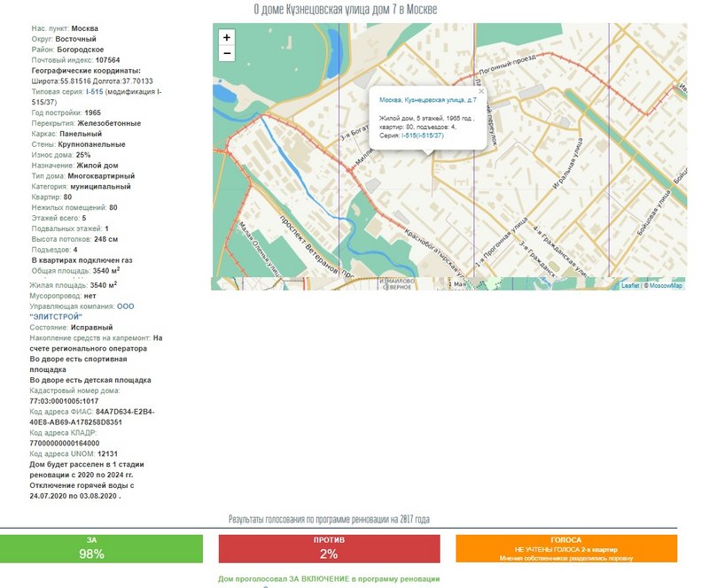Select the green ЗА 98% result block
Screen dimensions: 709x588
pyautogui.click(x=101, y=549)
